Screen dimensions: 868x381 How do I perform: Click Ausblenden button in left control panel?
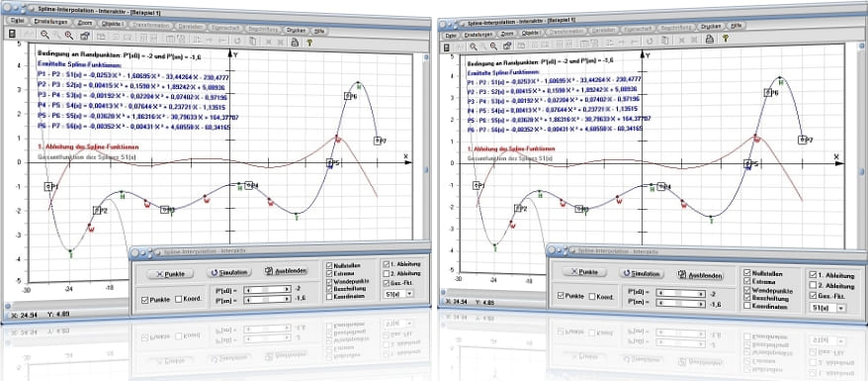pos(287,271)
